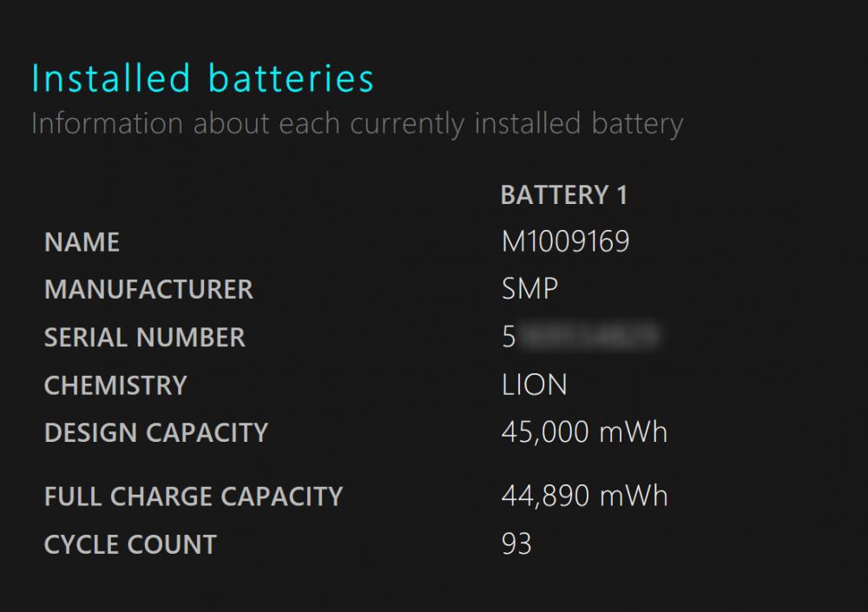Click the 44,890 mWh full charge value
Image resolution: width=868 pixels, height=612 pixels.
coord(584,496)
